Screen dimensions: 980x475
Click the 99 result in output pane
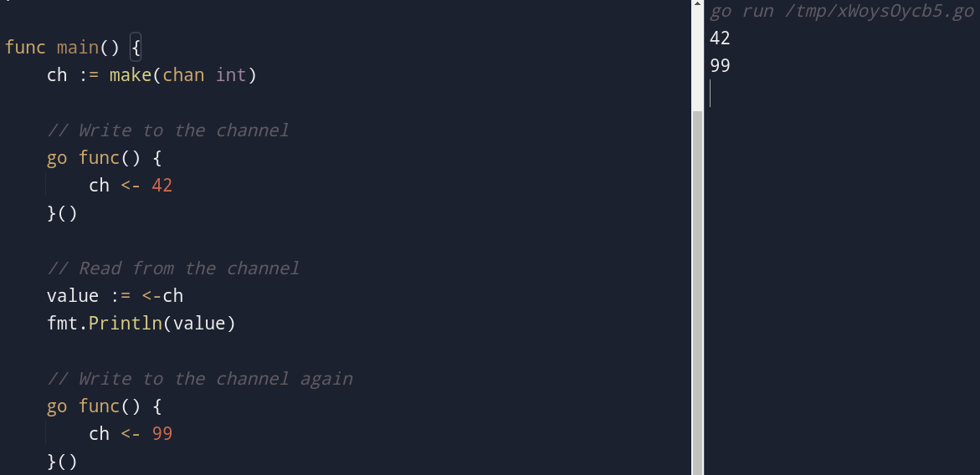pyautogui.click(x=720, y=65)
